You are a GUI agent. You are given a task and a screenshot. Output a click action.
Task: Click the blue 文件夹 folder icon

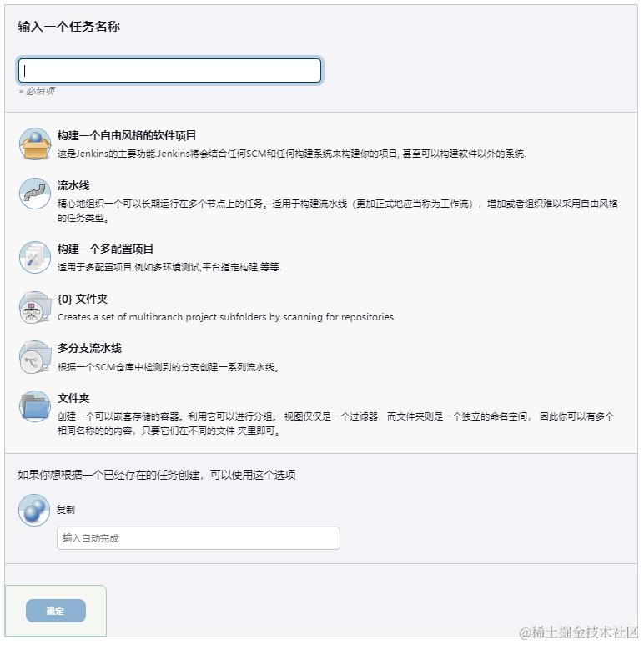pyautogui.click(x=35, y=406)
